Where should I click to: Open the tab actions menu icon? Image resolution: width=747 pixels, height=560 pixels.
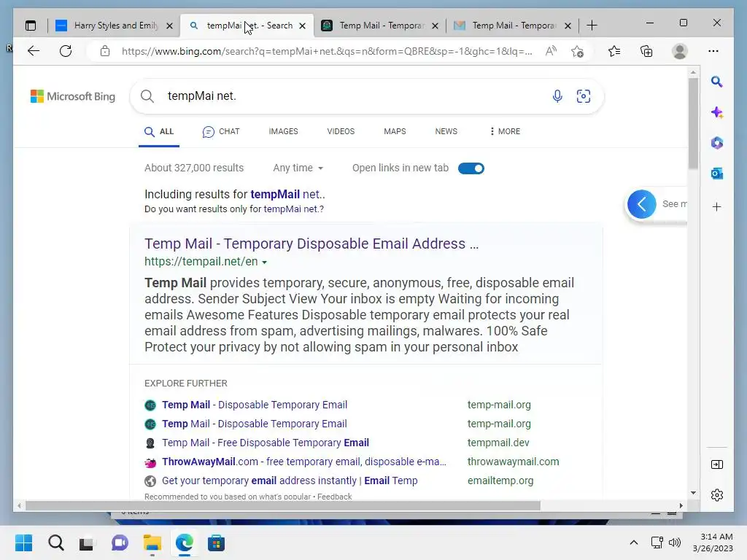click(x=31, y=26)
